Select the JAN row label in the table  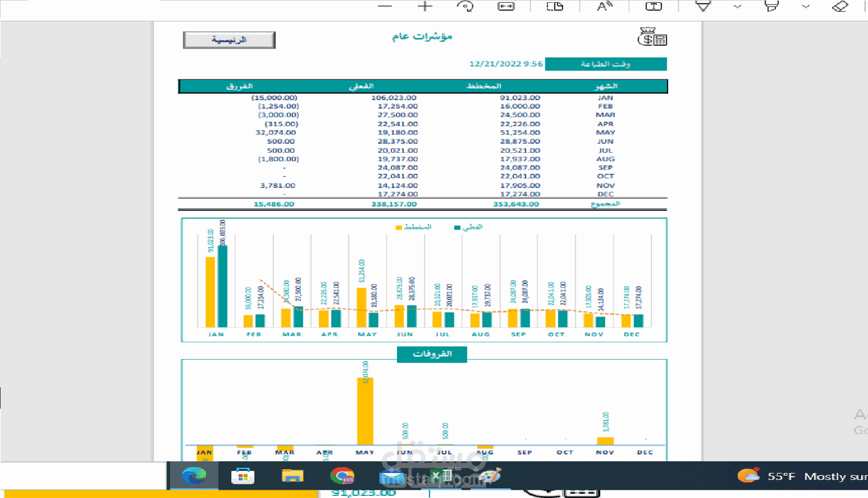pos(605,98)
